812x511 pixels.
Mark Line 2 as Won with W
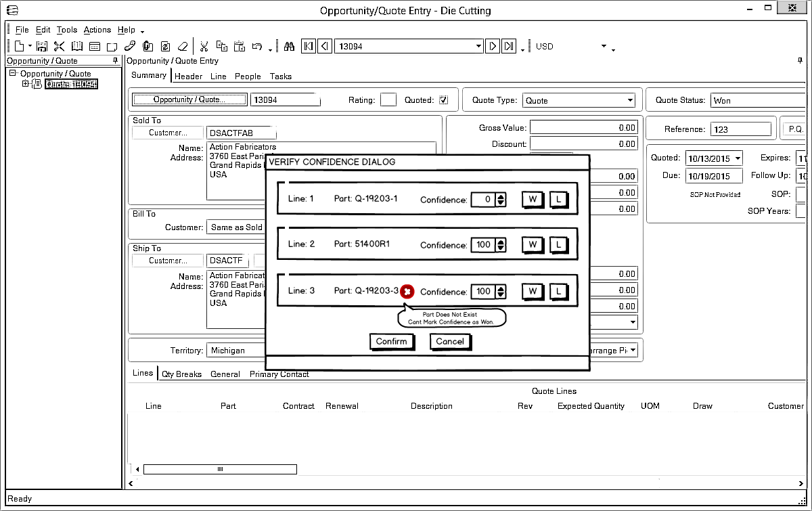click(x=533, y=245)
